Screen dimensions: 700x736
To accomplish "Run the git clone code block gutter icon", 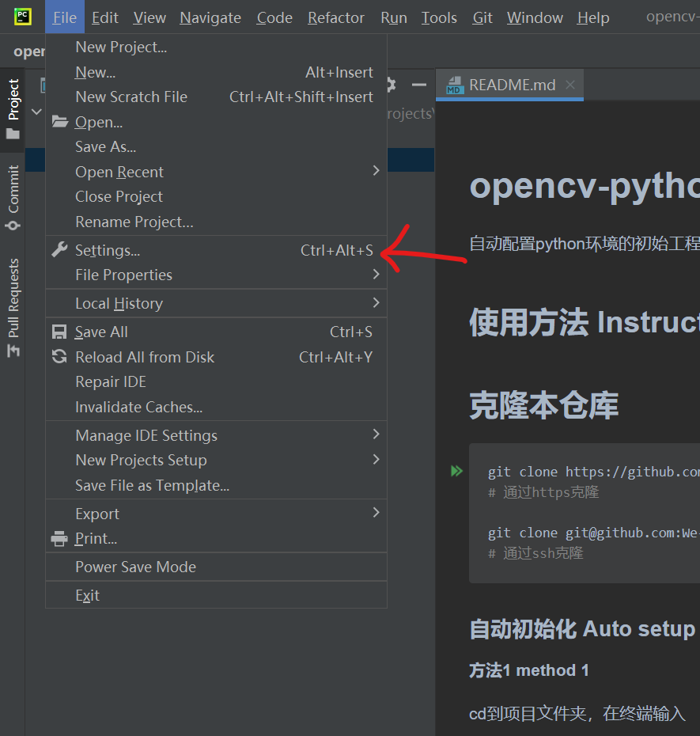I will pyautogui.click(x=456, y=471).
